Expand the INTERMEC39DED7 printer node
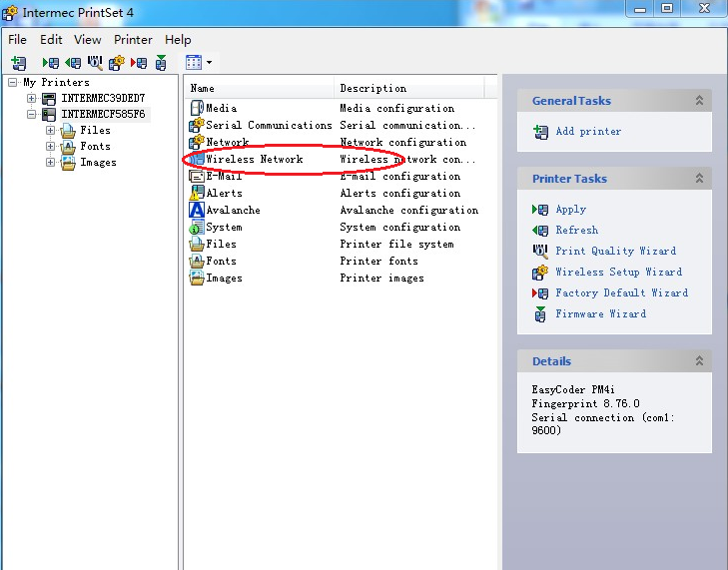The width and height of the screenshot is (728, 570). (31, 99)
